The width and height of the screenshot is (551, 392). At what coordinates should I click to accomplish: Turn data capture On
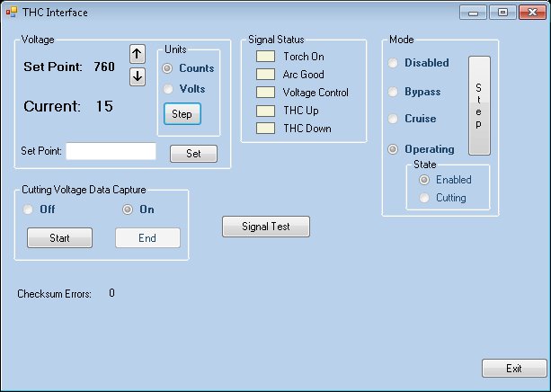(x=129, y=209)
